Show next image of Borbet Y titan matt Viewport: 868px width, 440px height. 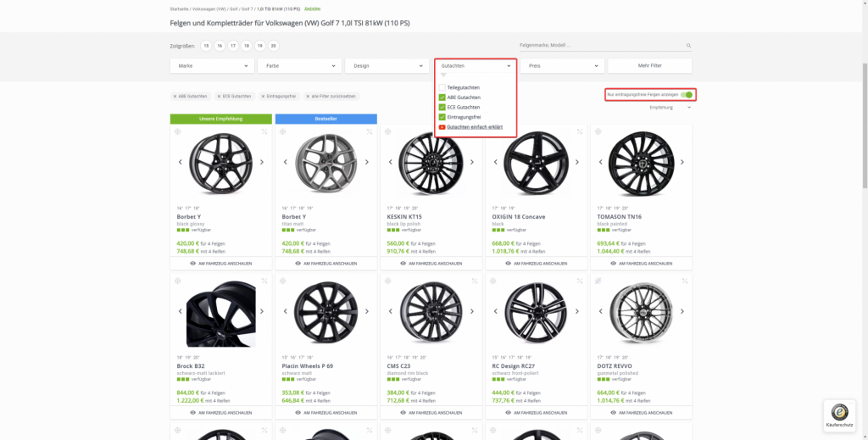point(366,162)
